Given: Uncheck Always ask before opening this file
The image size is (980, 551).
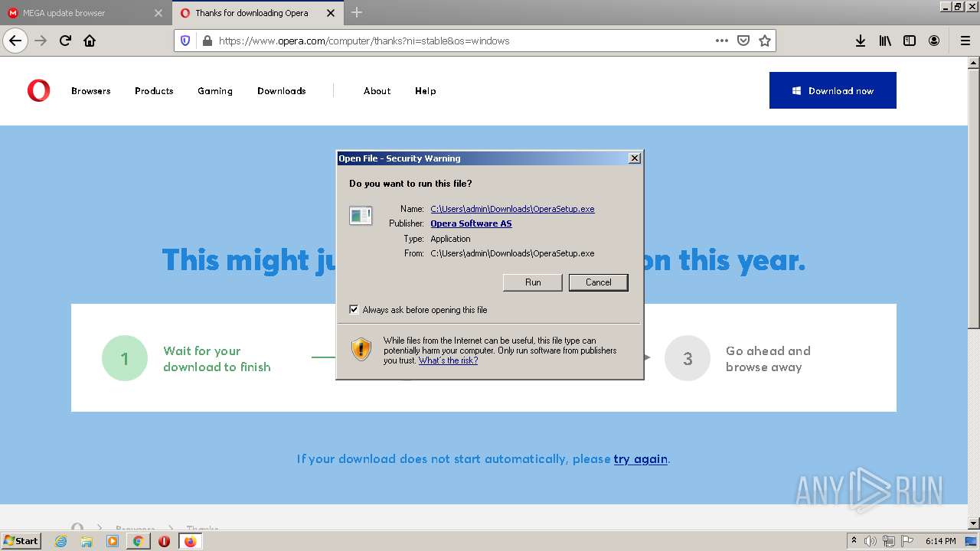Looking at the screenshot, I should click(x=354, y=310).
